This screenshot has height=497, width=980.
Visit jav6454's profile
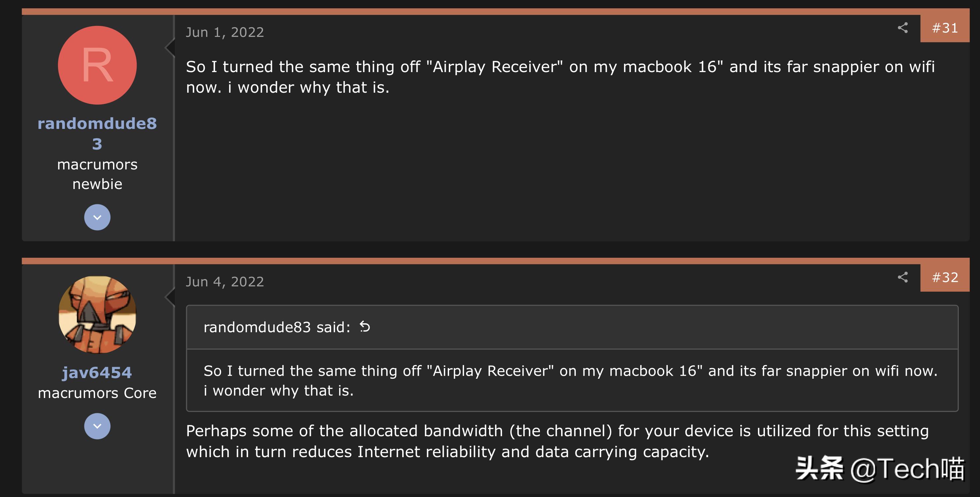click(97, 372)
